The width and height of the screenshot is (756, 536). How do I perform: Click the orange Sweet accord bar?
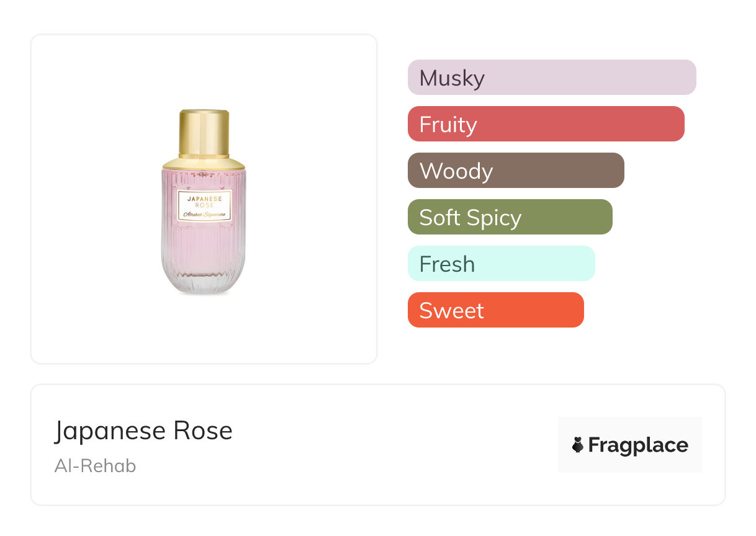pyautogui.click(x=495, y=310)
